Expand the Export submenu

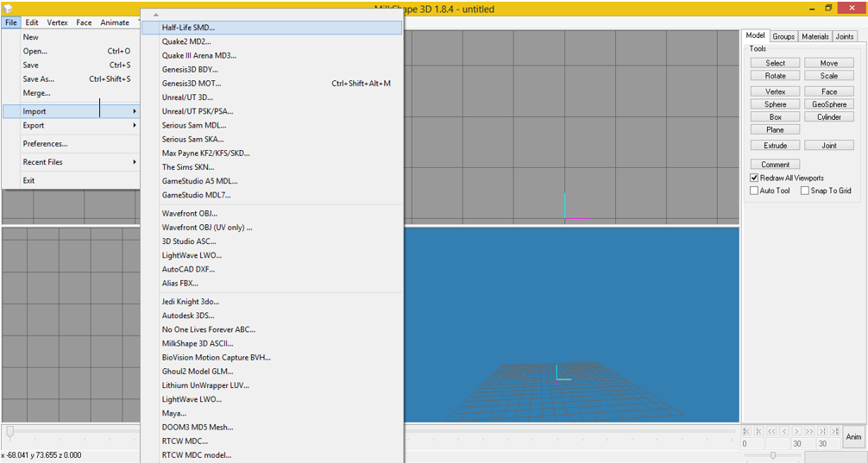71,126
